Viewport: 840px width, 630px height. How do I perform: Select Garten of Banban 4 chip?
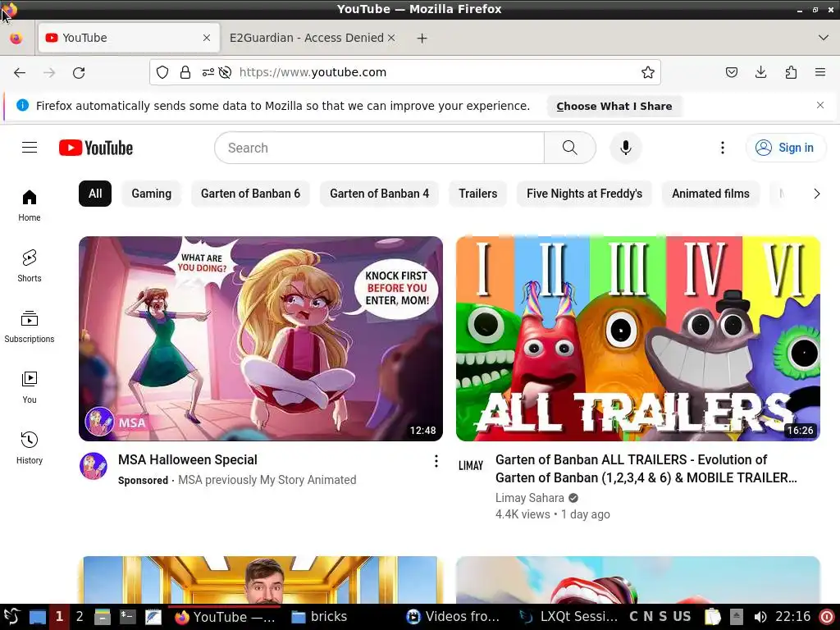(x=379, y=194)
